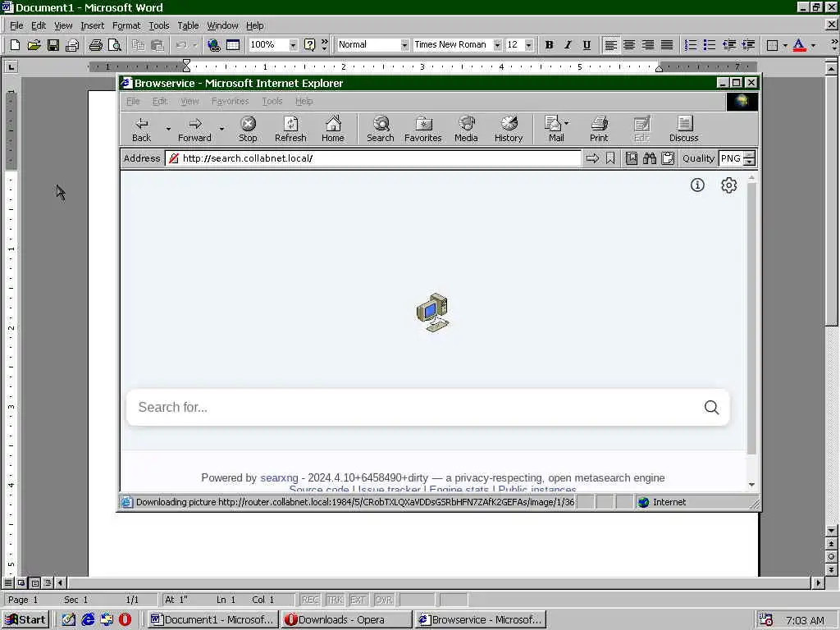
Task: Open the font color dropdown arrow
Action: point(813,45)
